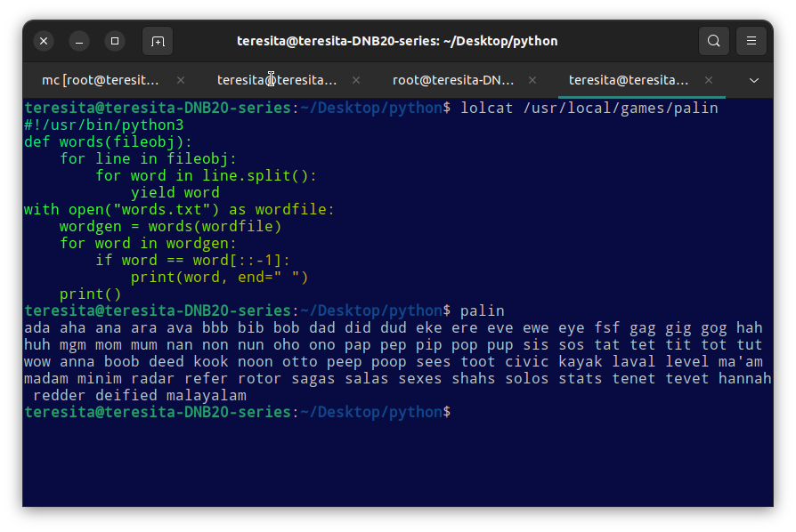Click the '#!/usr/bin/python3' shebang line
Screen dimensions: 796x532
(103, 125)
